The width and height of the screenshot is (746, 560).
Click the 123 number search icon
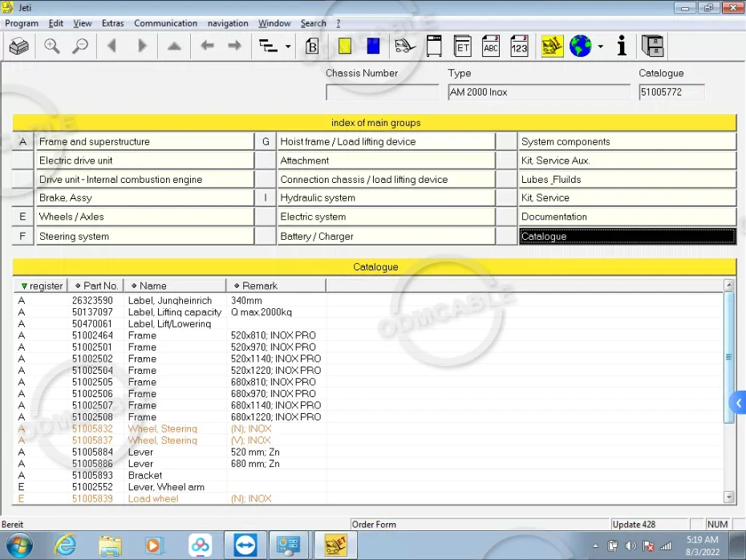point(519,47)
